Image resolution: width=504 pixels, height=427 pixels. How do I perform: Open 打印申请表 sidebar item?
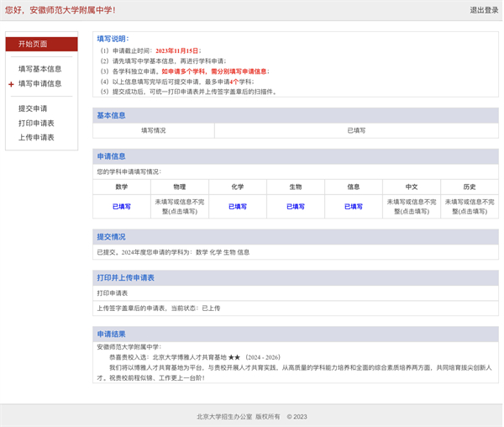point(36,124)
